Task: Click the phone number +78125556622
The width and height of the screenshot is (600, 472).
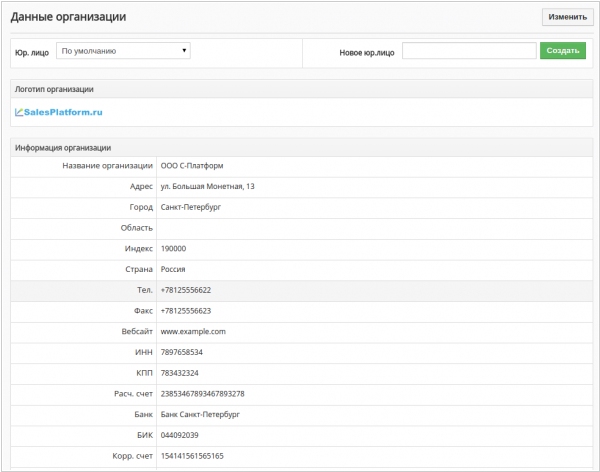Action: click(x=186, y=290)
